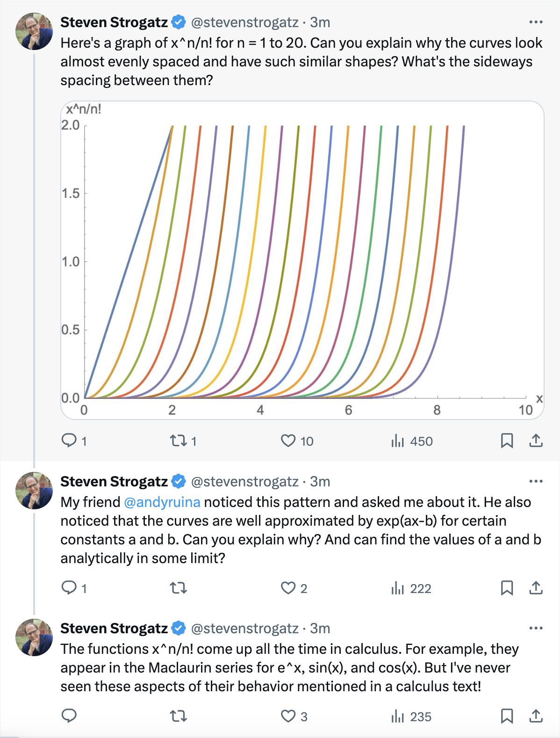The width and height of the screenshot is (560, 738).
Task: Reply to the graph tweet
Action: 70,440
